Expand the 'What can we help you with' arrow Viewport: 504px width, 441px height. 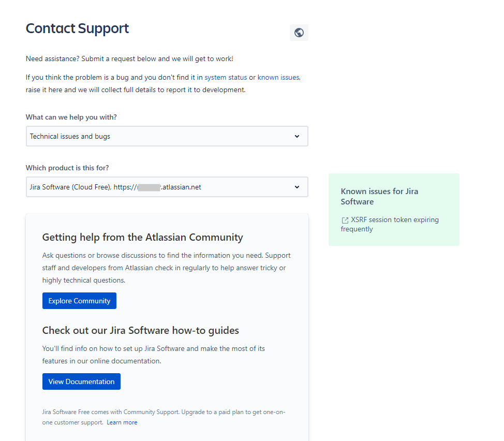297,136
